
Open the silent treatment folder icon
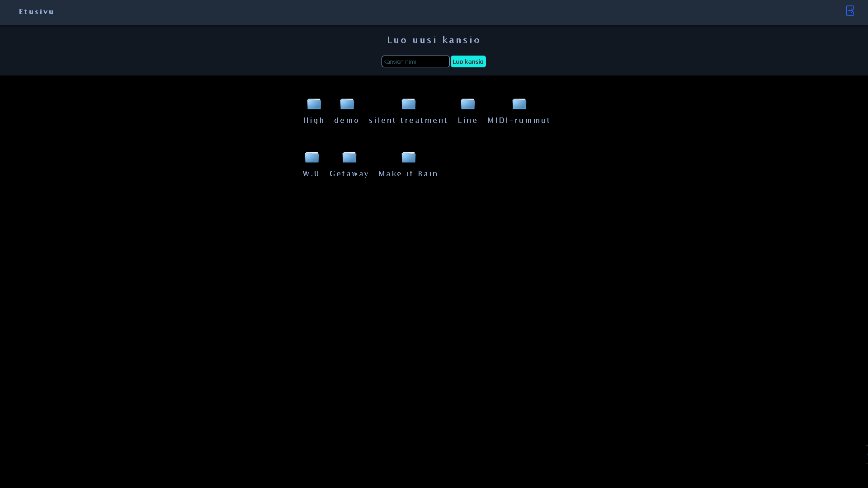pos(408,104)
